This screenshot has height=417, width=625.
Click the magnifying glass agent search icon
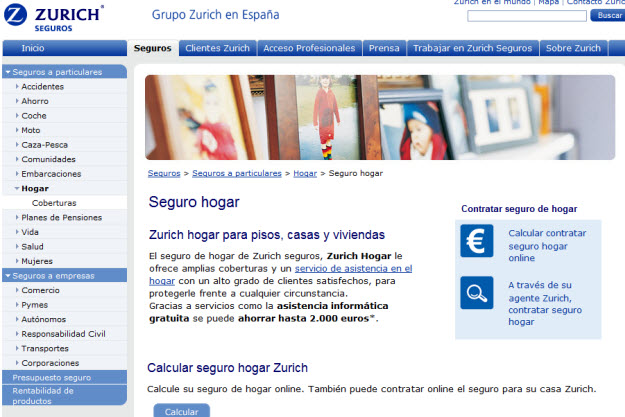click(476, 293)
